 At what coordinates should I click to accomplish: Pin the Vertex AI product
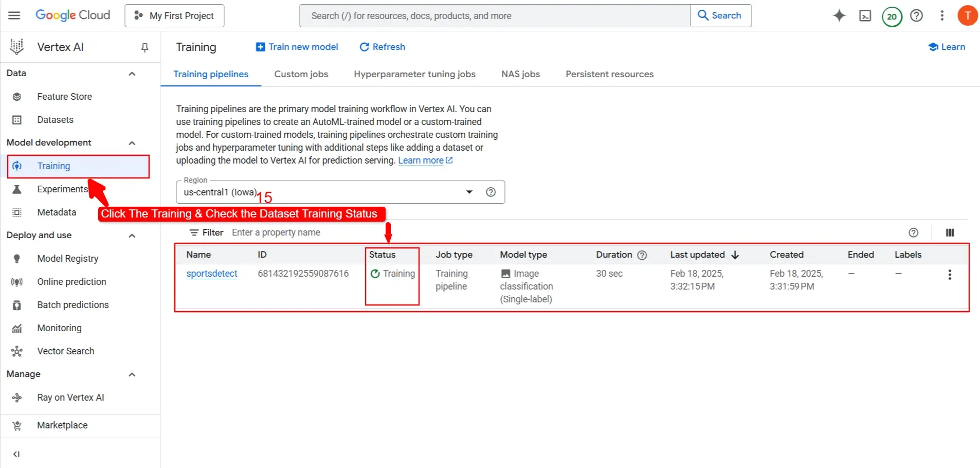tap(144, 47)
